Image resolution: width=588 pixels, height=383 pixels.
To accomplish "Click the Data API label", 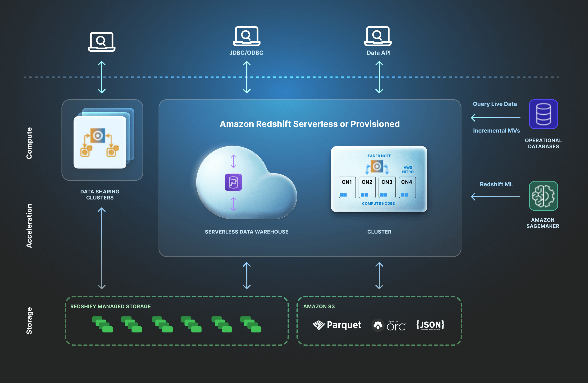I will (x=378, y=53).
